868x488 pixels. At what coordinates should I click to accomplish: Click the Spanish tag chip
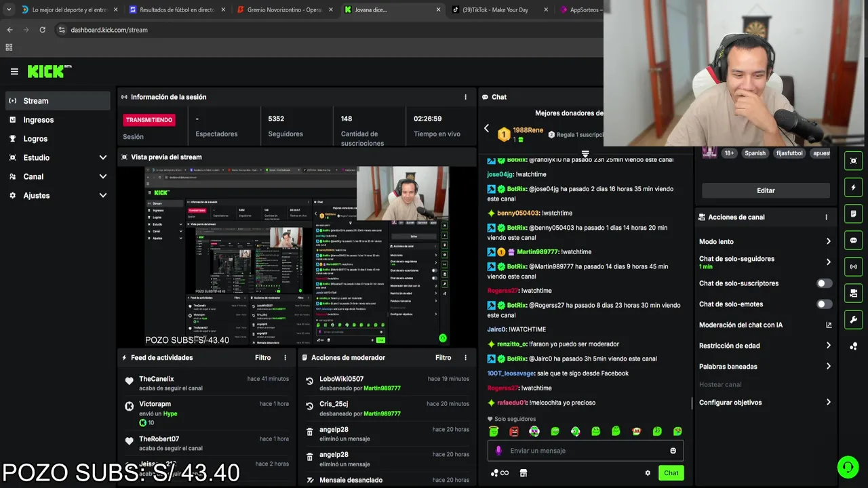point(755,153)
